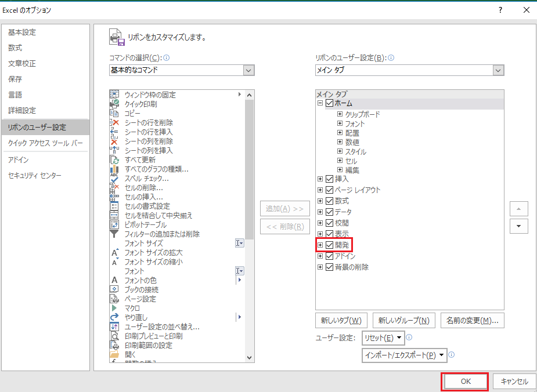The width and height of the screenshot is (537, 392).
Task: Click the フィルターの追加または削除 funnel icon
Action: (114, 234)
